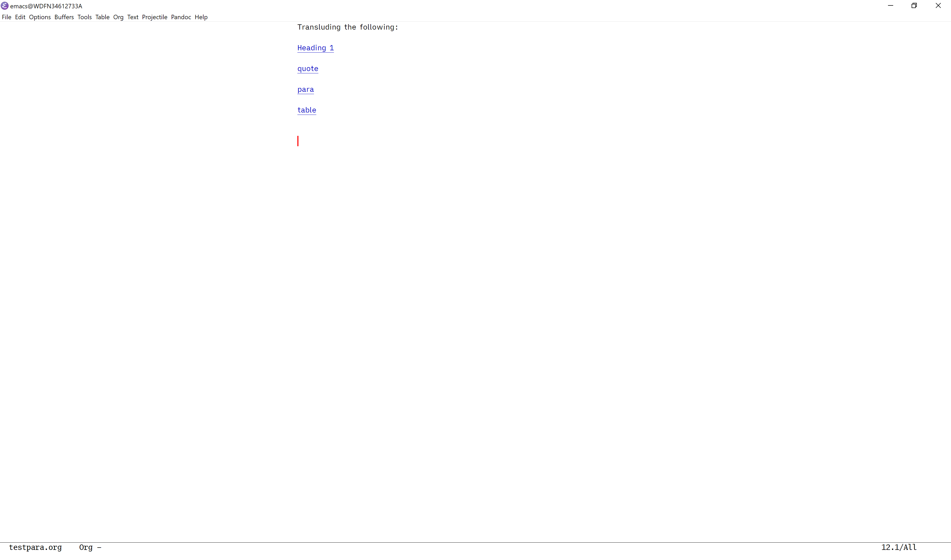The width and height of the screenshot is (951, 560).
Task: Open the Org menu
Action: (118, 17)
